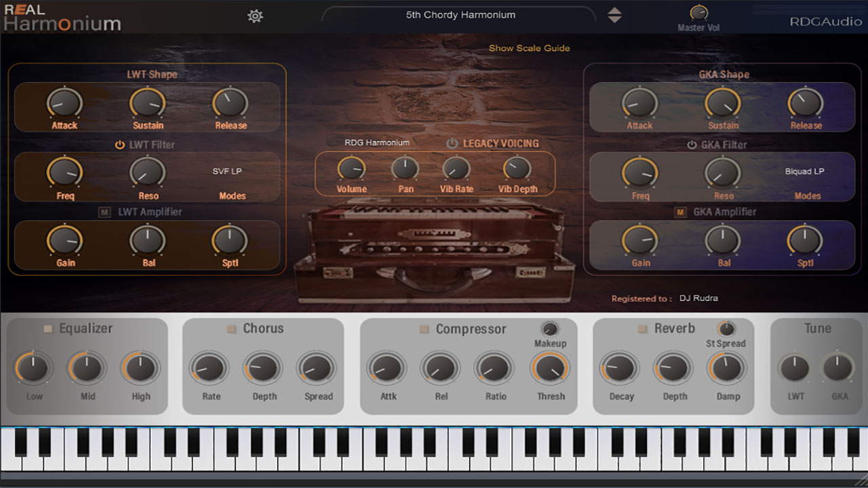Screen dimensions: 868x488
Task: Click the Compressor Attk knob
Action: (x=387, y=369)
